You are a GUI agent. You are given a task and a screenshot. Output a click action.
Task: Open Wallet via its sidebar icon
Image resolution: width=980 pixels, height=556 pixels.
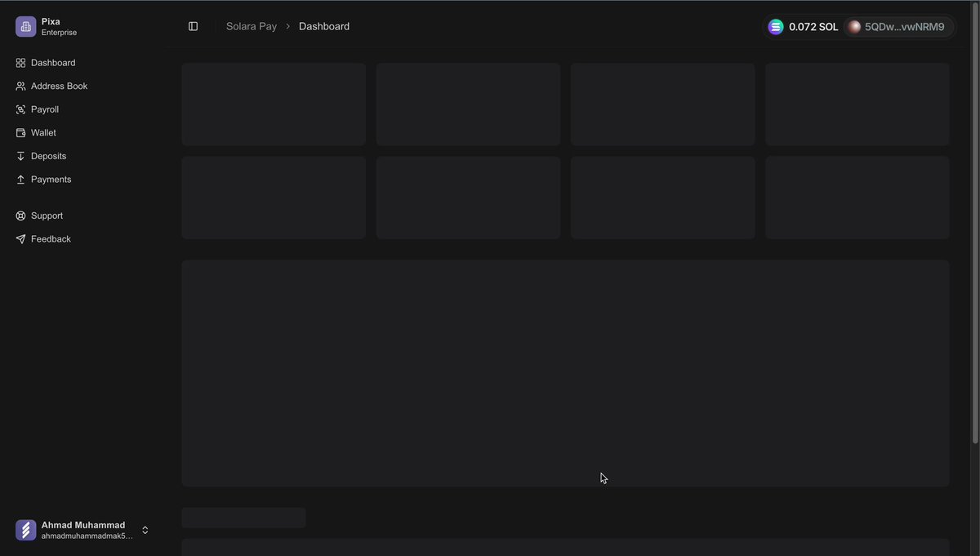pyautogui.click(x=20, y=132)
